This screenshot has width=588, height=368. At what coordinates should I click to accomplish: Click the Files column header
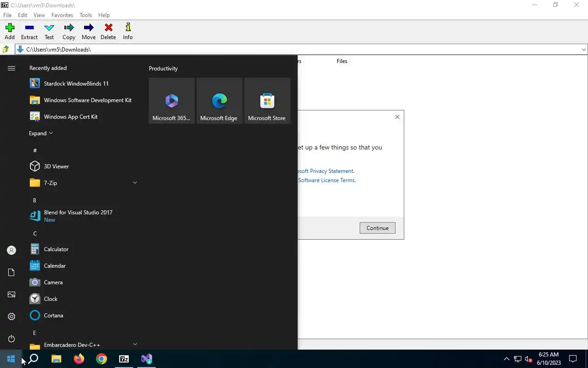tap(342, 61)
